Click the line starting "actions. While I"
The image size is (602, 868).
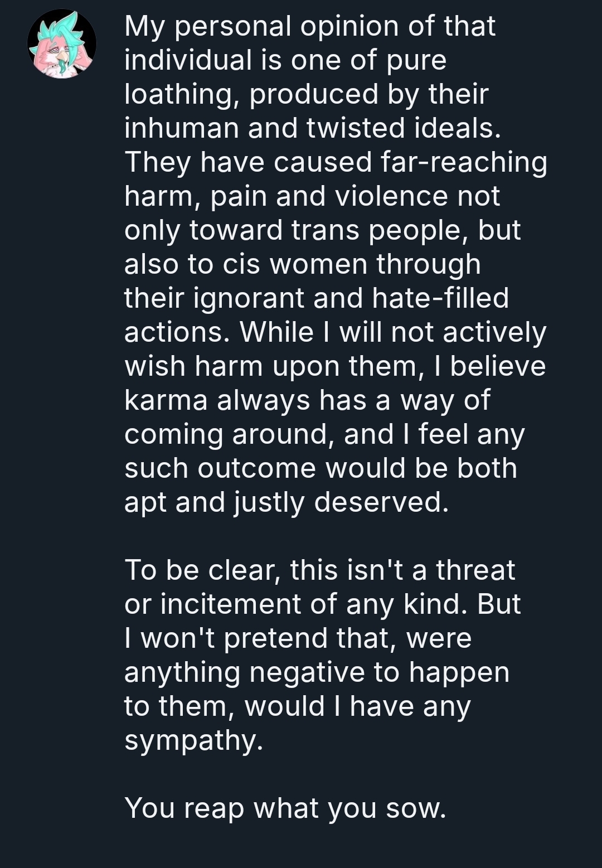tap(335, 332)
